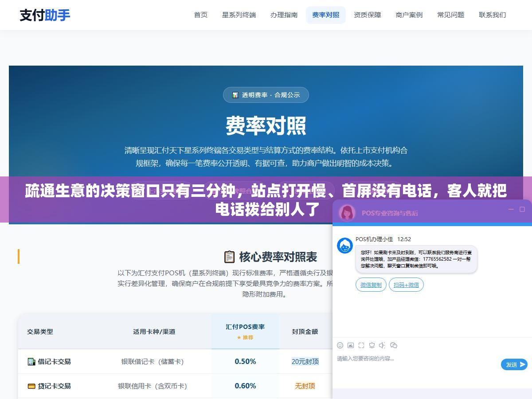
Task: Click the emoji smiley icon in chat
Action: [340, 345]
